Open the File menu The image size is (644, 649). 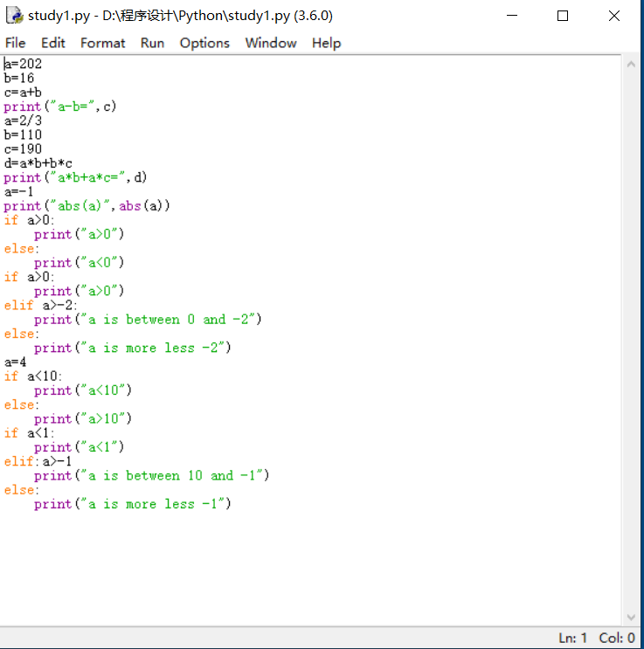coord(16,43)
